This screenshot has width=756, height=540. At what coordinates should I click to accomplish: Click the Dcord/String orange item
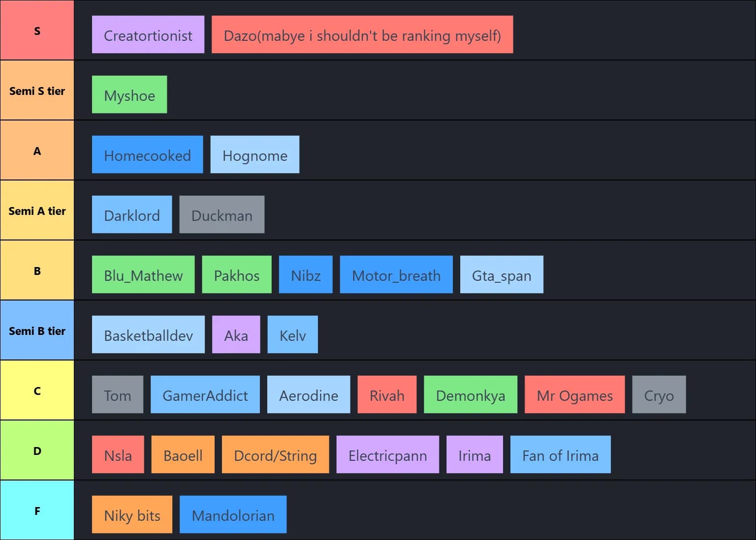275,455
